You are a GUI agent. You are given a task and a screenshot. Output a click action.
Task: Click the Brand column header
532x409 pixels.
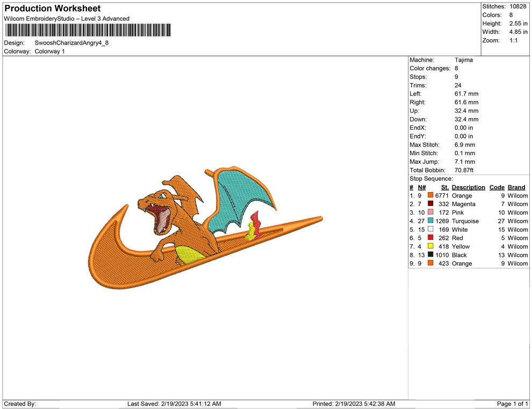(516, 187)
